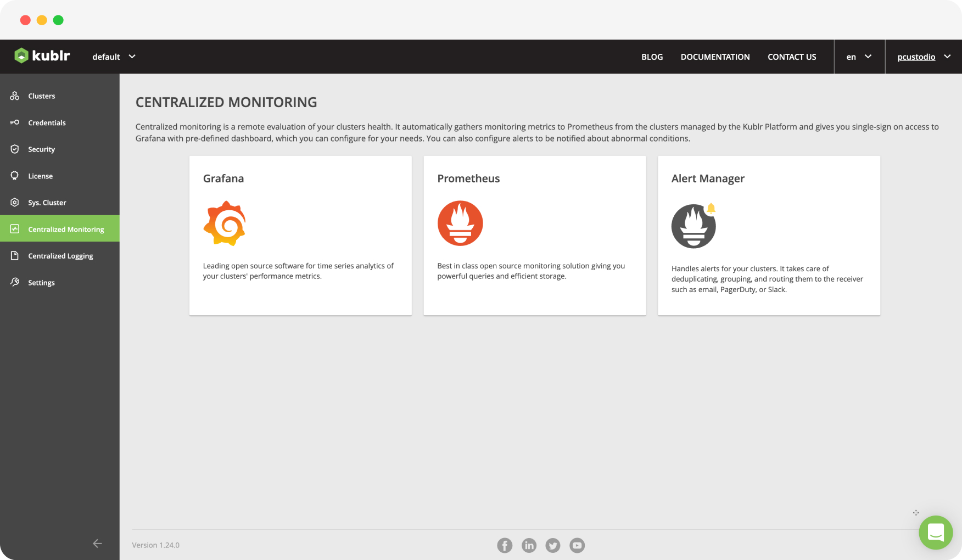Click the Alert Manager card title

tap(708, 178)
